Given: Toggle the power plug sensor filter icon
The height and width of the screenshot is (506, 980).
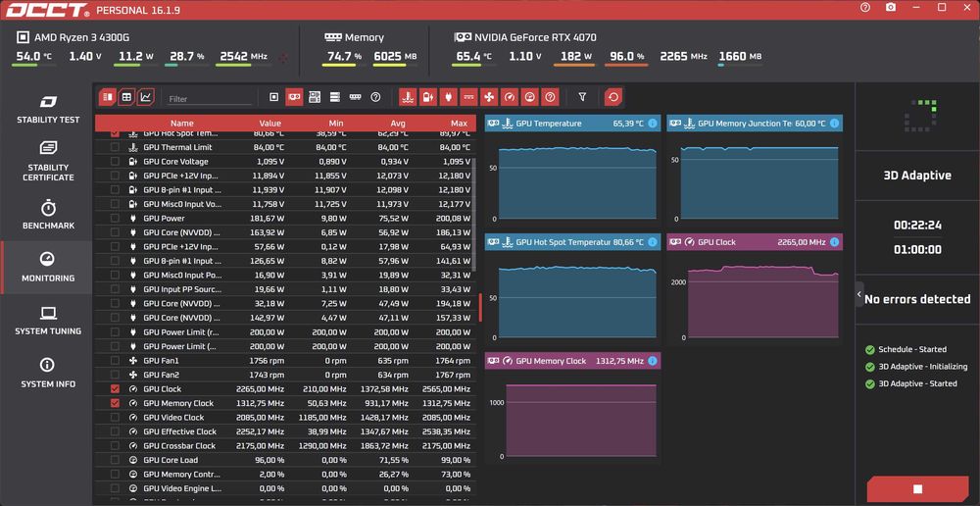Looking at the screenshot, I should click(449, 97).
